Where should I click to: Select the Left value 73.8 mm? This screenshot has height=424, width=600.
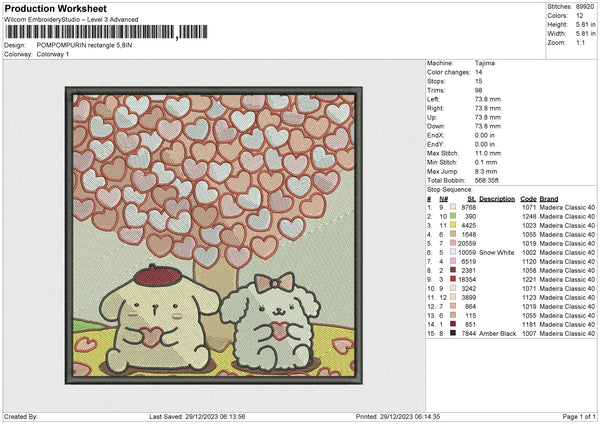coord(488,99)
